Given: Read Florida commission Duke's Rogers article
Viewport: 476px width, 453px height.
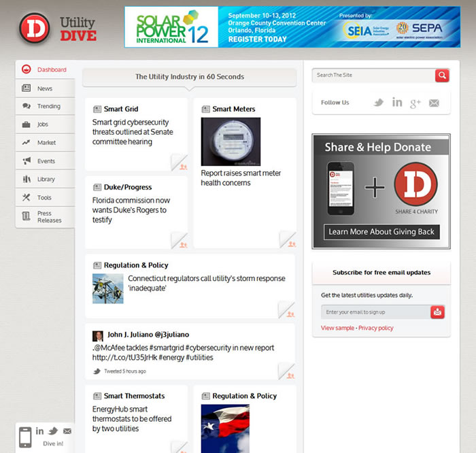Looking at the screenshot, I should point(131,210).
